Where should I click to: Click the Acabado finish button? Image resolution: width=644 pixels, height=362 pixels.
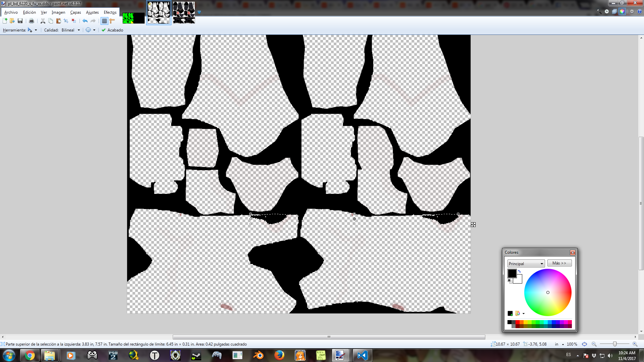112,30
